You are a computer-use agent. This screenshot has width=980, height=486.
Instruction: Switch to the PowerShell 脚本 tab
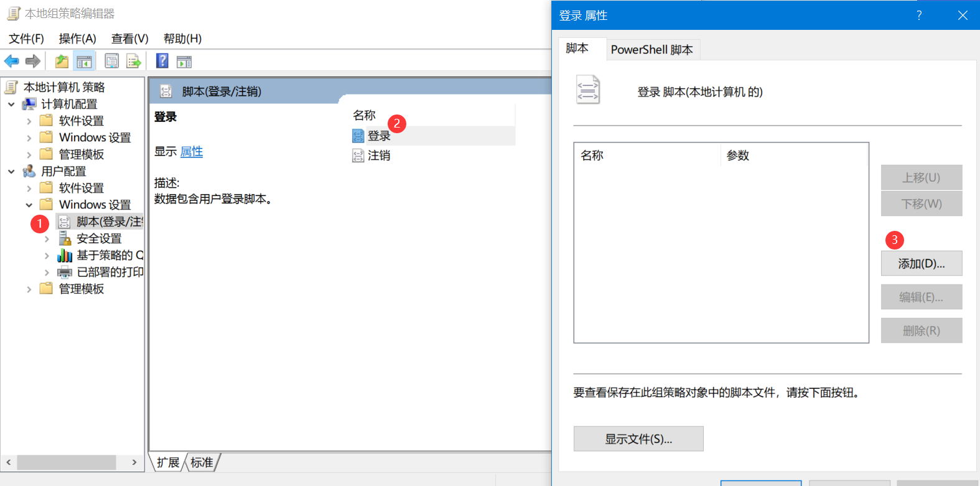pos(652,50)
